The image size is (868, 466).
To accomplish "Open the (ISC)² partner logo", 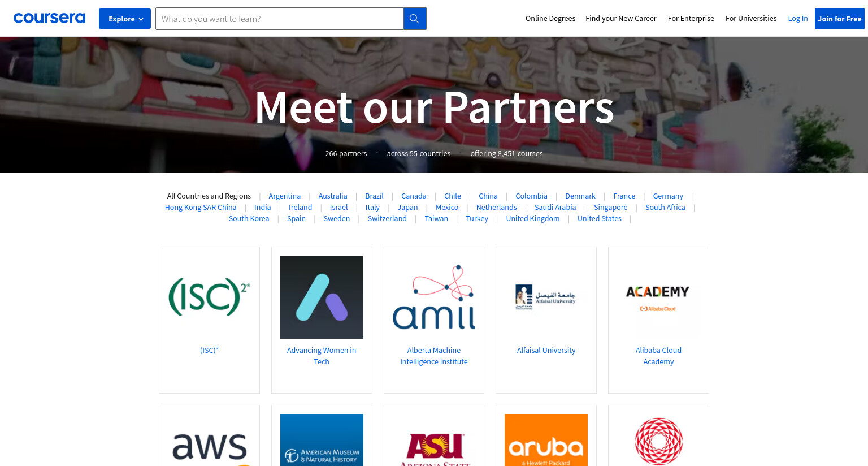I will 209,297.
